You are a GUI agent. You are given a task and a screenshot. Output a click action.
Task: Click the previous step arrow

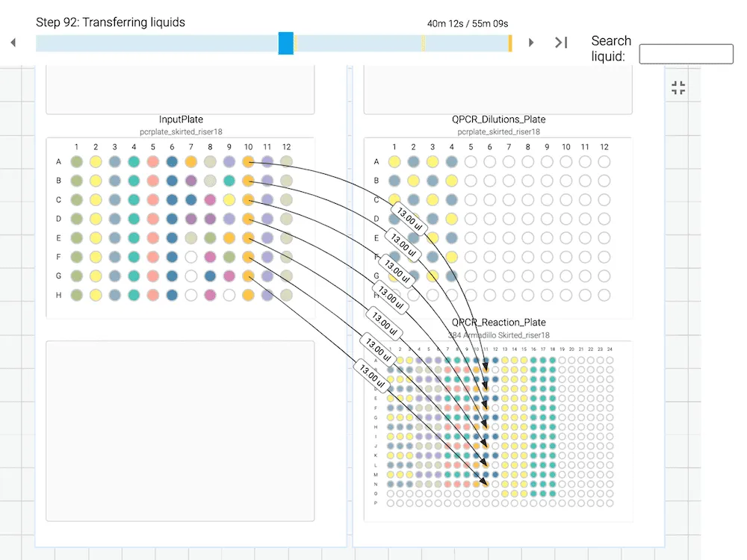(x=13, y=43)
